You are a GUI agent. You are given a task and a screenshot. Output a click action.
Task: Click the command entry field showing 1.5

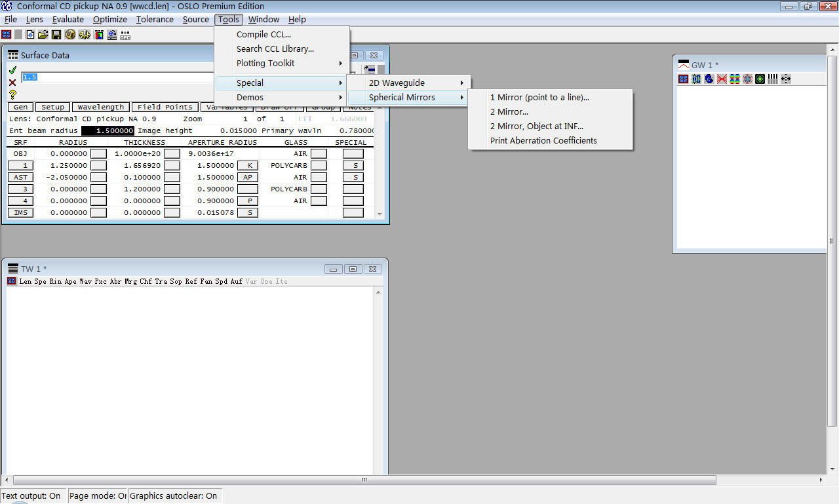tap(118, 77)
